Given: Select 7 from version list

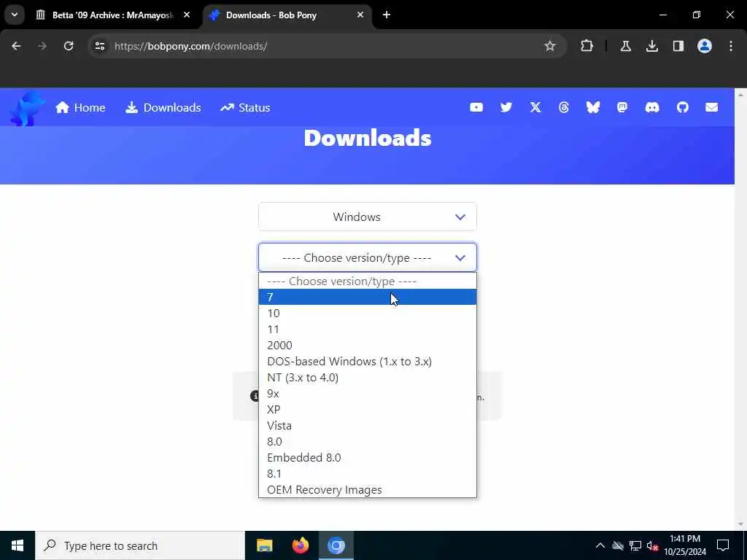Looking at the screenshot, I should point(368,297).
